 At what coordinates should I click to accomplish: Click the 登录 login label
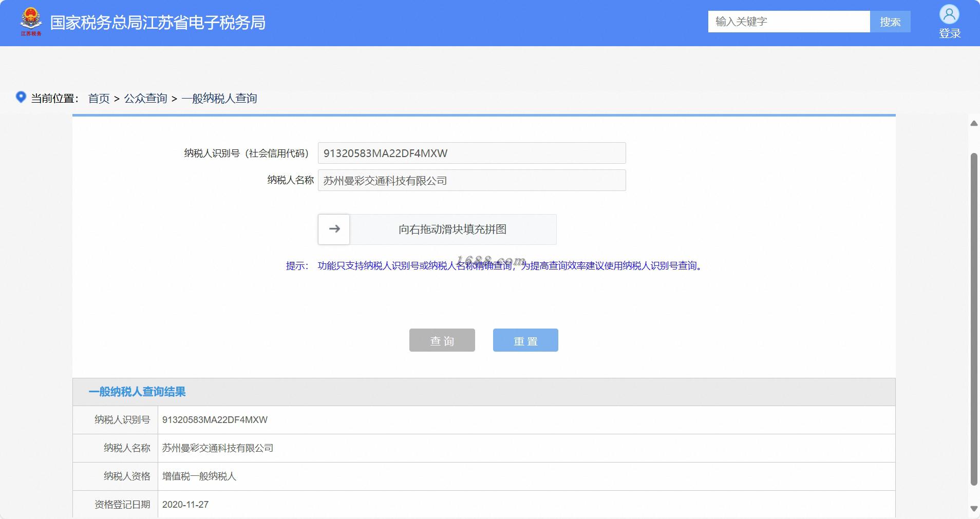coord(950,34)
